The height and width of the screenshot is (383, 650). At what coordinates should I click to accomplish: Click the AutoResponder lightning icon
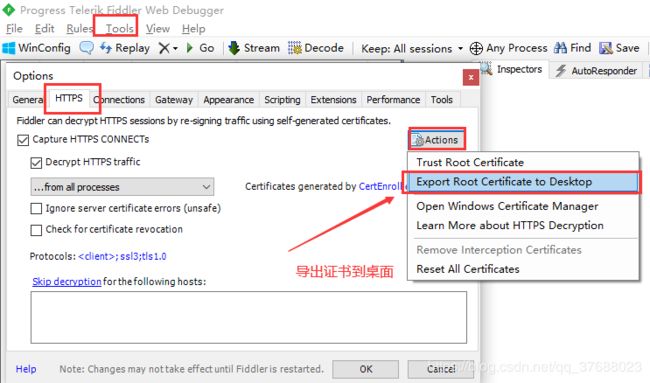click(561, 70)
